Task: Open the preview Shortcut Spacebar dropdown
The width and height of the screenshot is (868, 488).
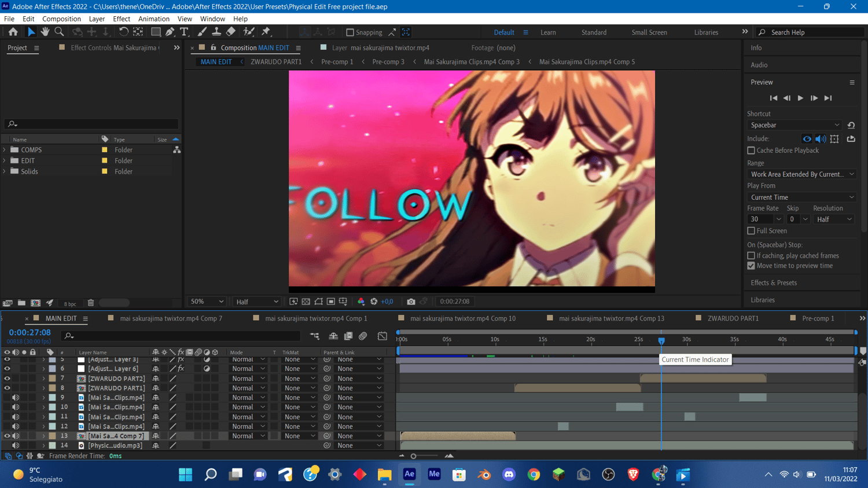Action: [x=795, y=125]
